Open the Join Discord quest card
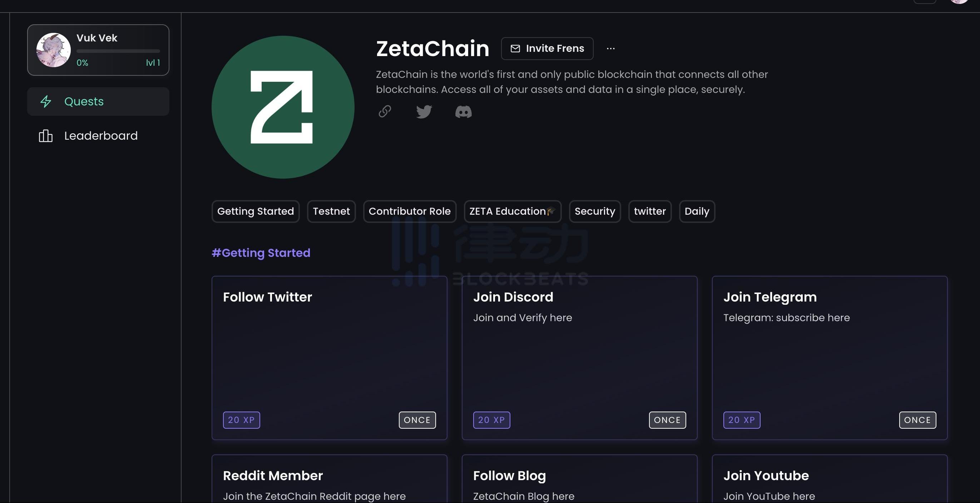This screenshot has height=503, width=980. coord(579,357)
